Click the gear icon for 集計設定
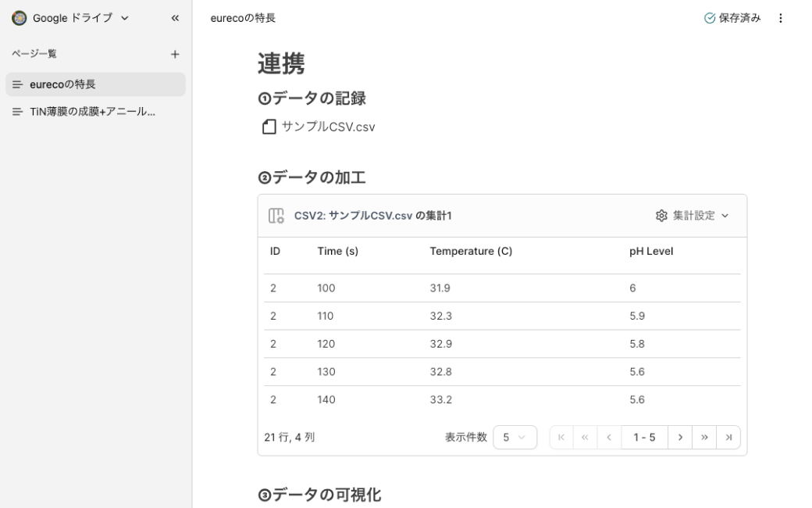The image size is (812, 508). 661,216
